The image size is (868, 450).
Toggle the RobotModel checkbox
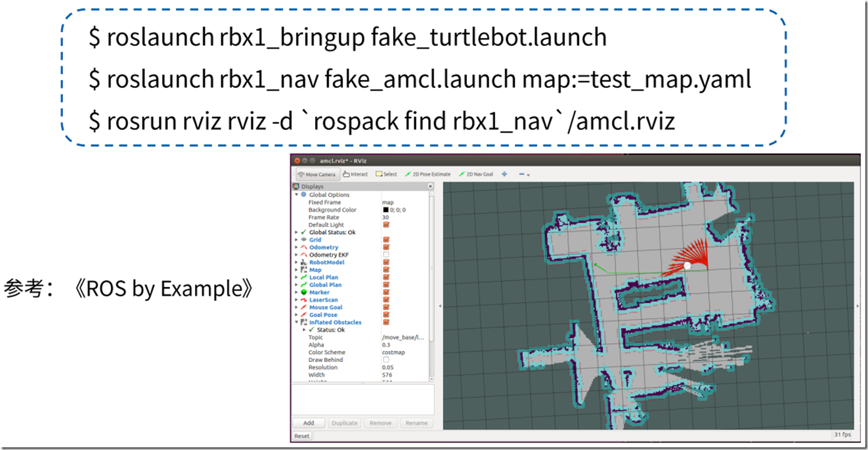click(386, 262)
